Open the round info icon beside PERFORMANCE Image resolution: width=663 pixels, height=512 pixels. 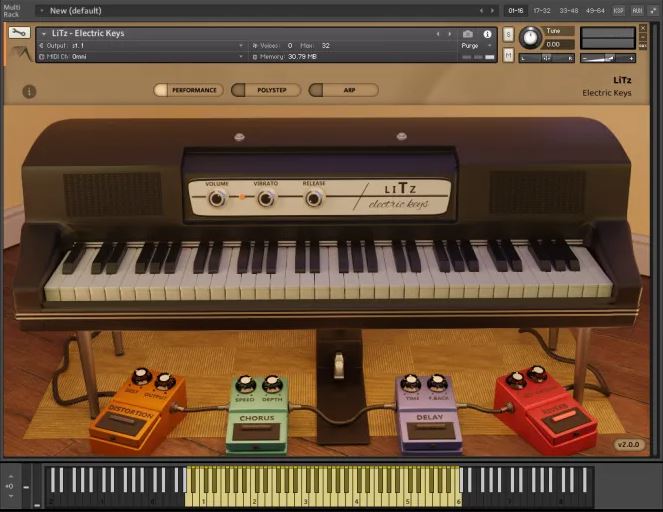[x=29, y=91]
